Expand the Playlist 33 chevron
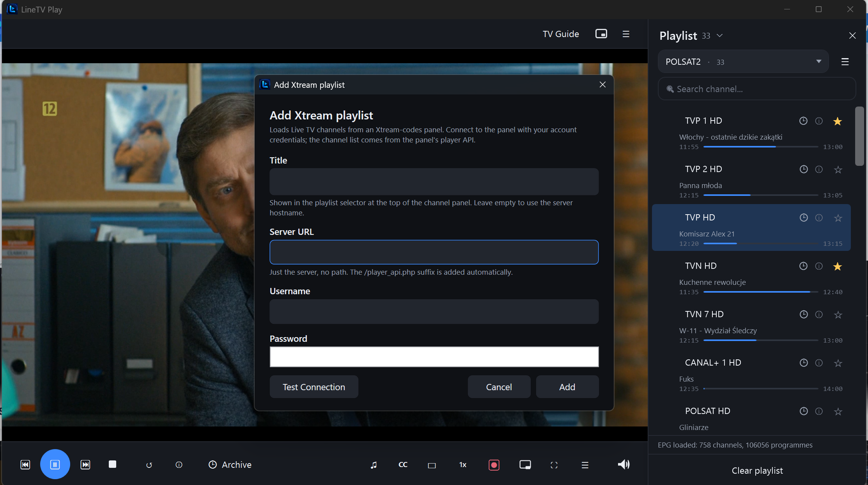This screenshot has height=485, width=868. [x=720, y=36]
